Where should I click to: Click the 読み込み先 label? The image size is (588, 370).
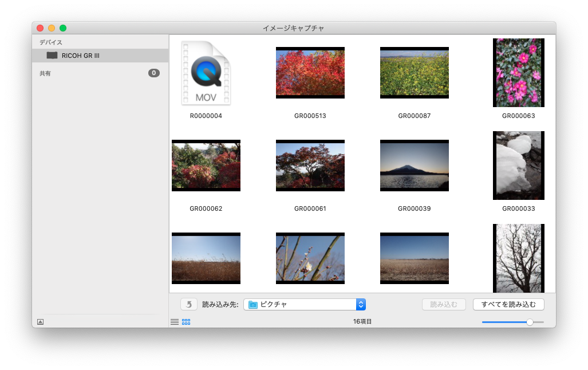click(220, 304)
